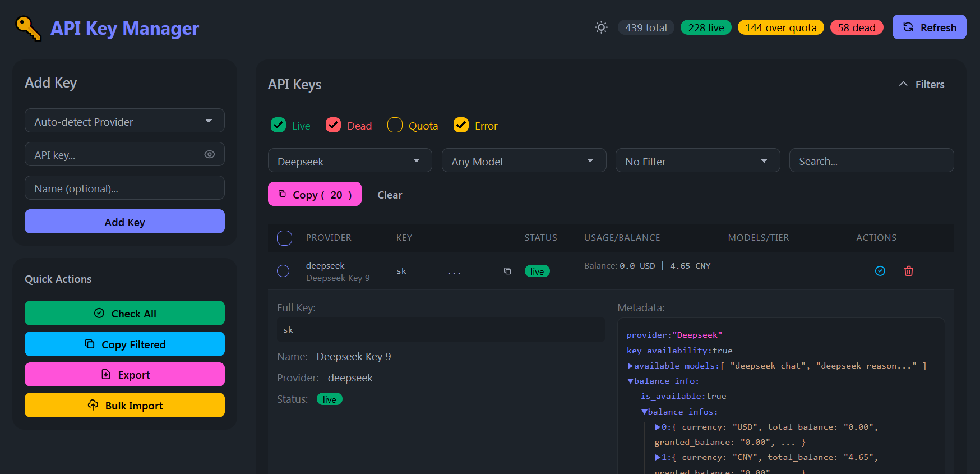Screen dimensions: 980x474
Task: Click the 228 live badge
Action: point(706,27)
